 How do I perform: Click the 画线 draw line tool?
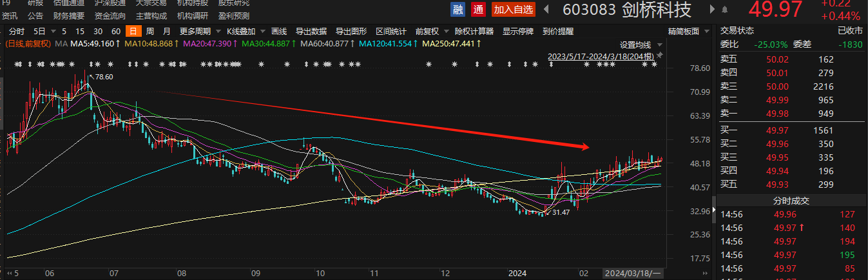click(x=279, y=32)
